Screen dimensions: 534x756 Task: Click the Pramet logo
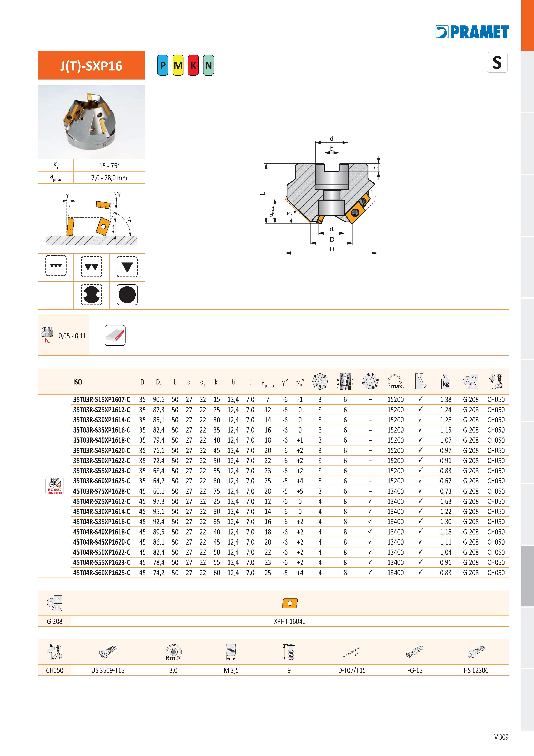coord(472,32)
